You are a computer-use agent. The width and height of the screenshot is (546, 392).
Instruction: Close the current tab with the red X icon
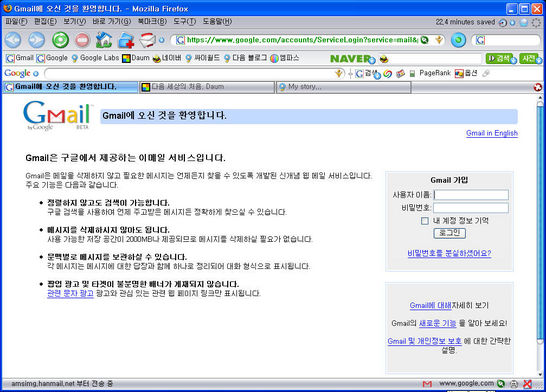pos(538,87)
